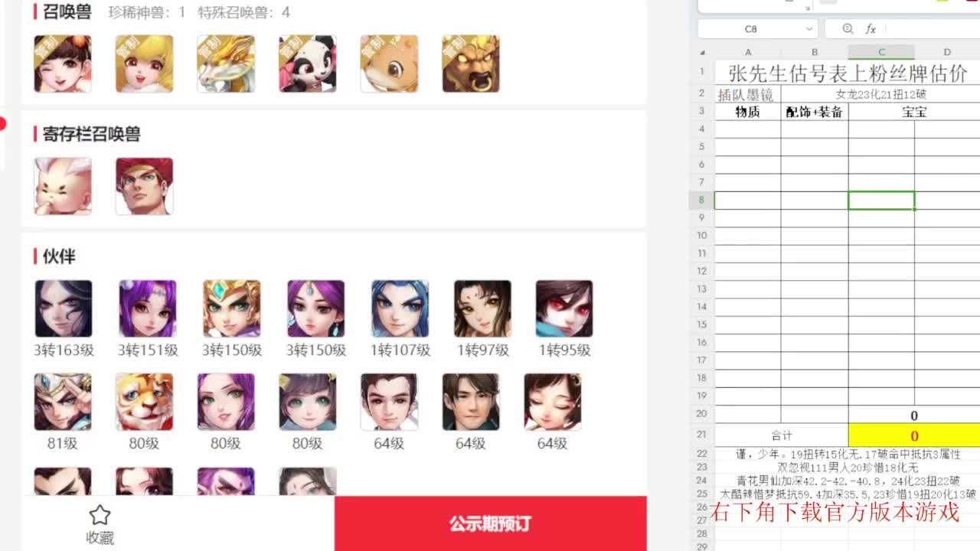Select column B header
Image resolution: width=980 pixels, height=551 pixels.
click(x=815, y=52)
